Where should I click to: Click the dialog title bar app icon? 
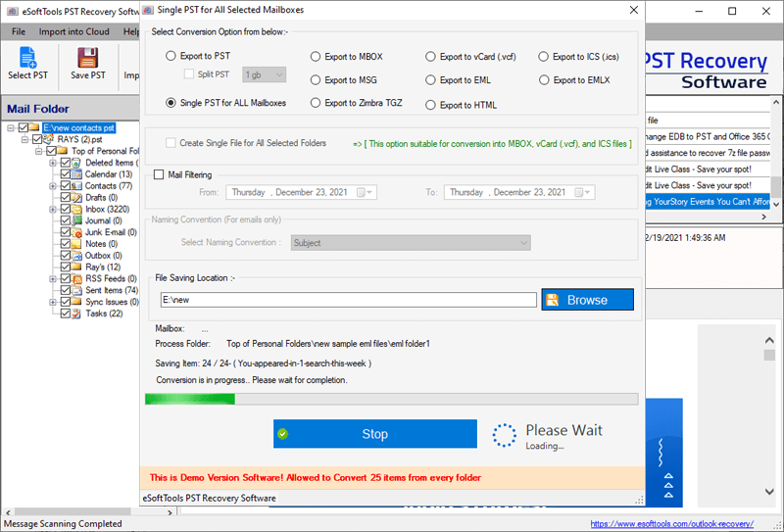(148, 10)
